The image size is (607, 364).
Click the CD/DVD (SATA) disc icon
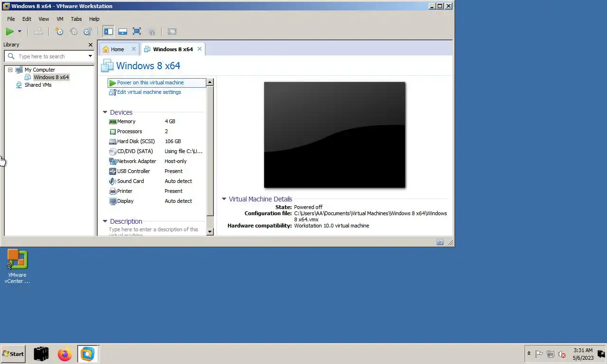pos(112,152)
